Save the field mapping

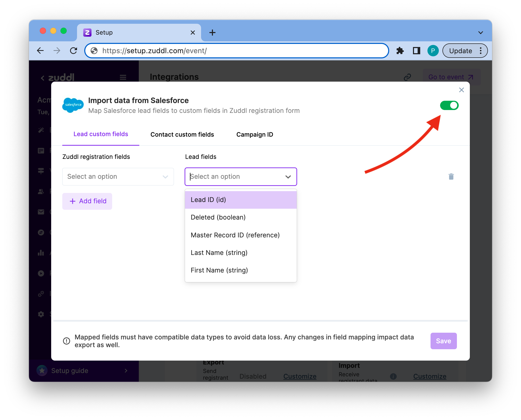pos(443,341)
